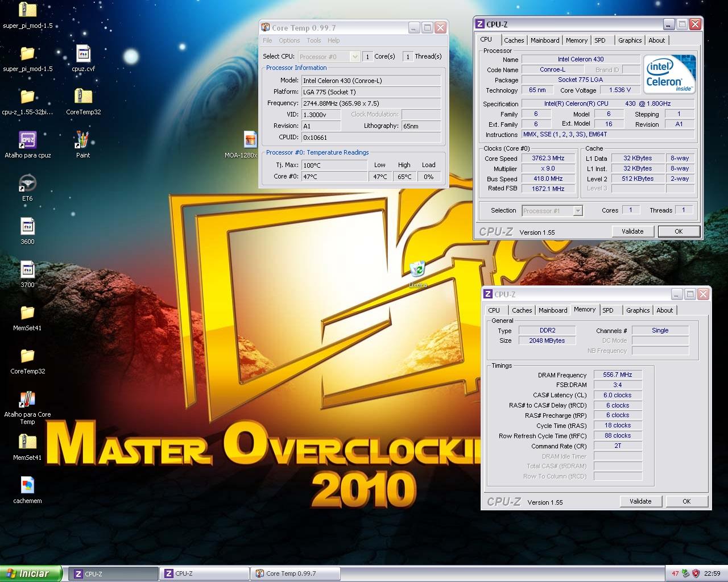This screenshot has height=582, width=728.
Task: Open the super_pi_mod-1.5 folder icon
Action: click(x=27, y=53)
